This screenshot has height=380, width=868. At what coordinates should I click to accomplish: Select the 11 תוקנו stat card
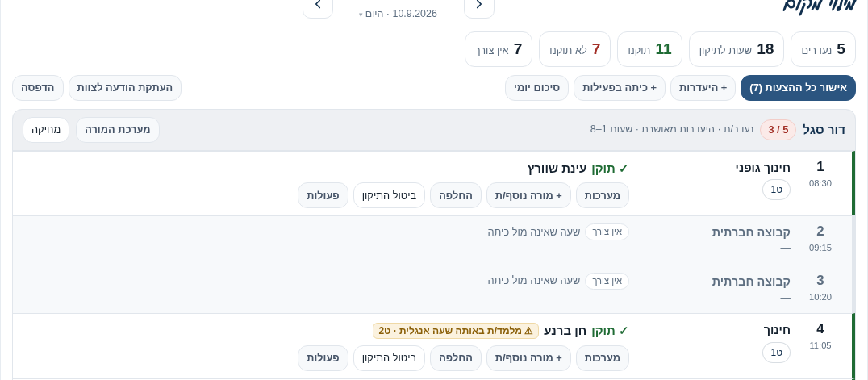click(650, 49)
